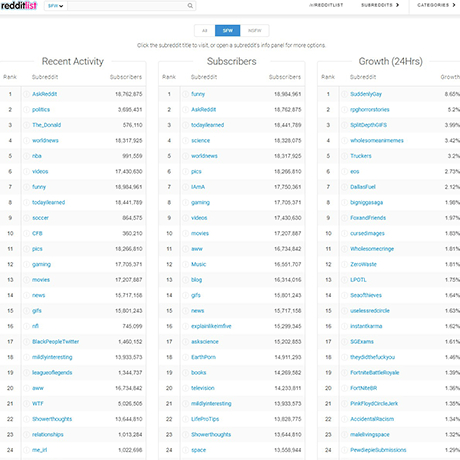Open info icon beside leagueoflegends
The height and width of the screenshot is (460, 460).
[26, 373]
